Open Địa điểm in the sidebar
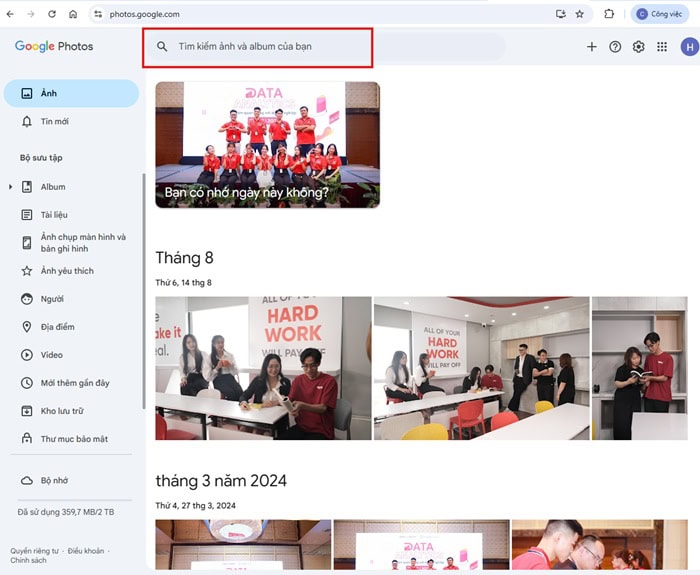 coord(71,327)
